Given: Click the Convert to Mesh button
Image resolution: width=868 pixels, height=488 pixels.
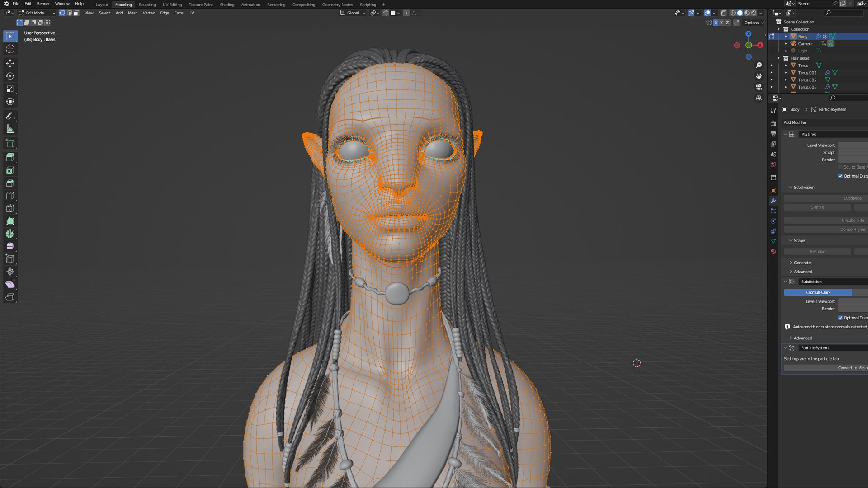Looking at the screenshot, I should coord(826,368).
